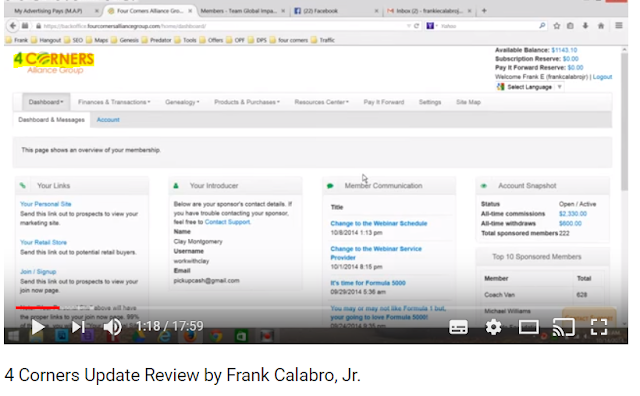
Task: Open browser home page
Action: tap(601, 26)
